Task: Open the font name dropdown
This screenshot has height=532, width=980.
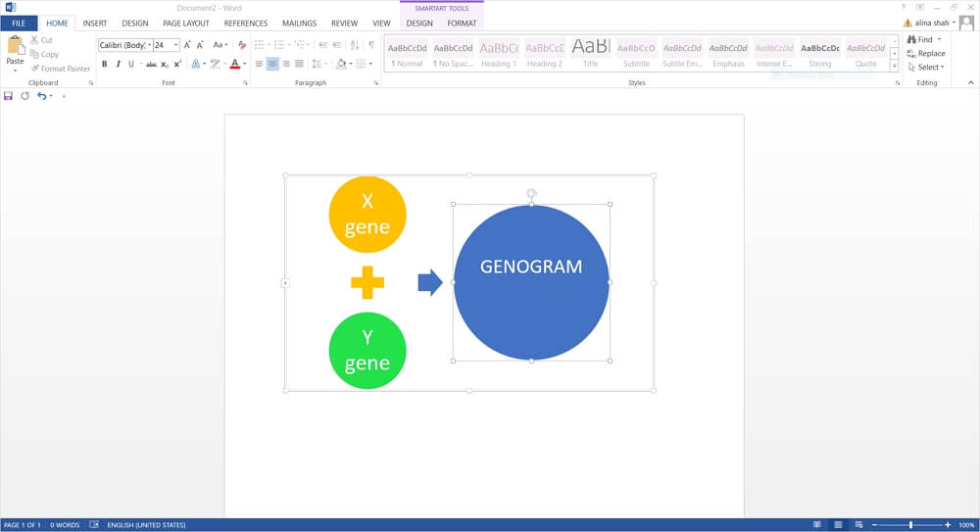Action: click(149, 45)
